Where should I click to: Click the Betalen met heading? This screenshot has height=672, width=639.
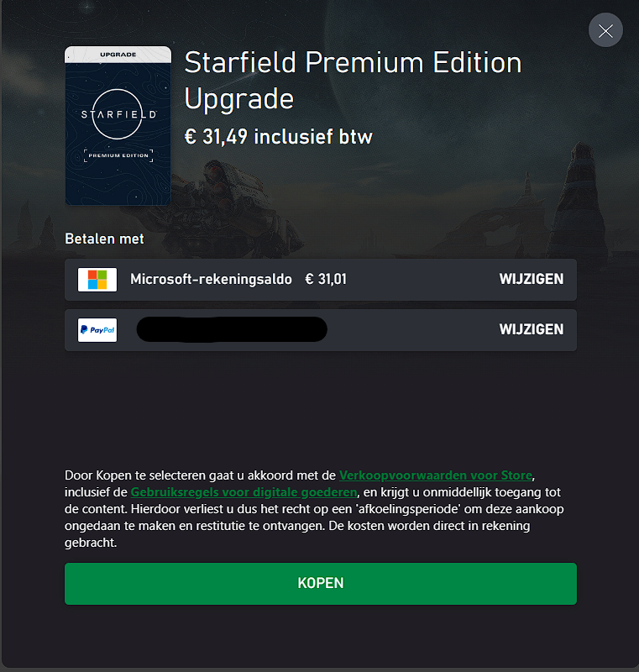[x=104, y=239]
